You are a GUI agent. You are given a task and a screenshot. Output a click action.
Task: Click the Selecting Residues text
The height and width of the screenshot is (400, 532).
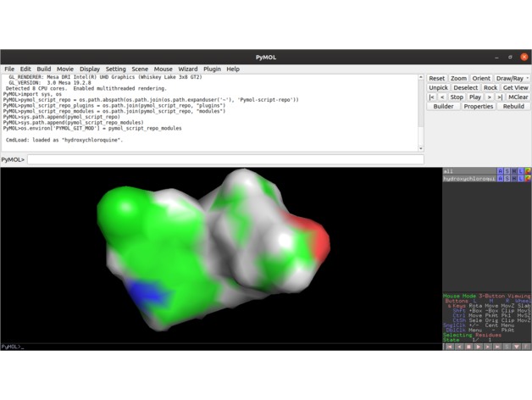472,335
